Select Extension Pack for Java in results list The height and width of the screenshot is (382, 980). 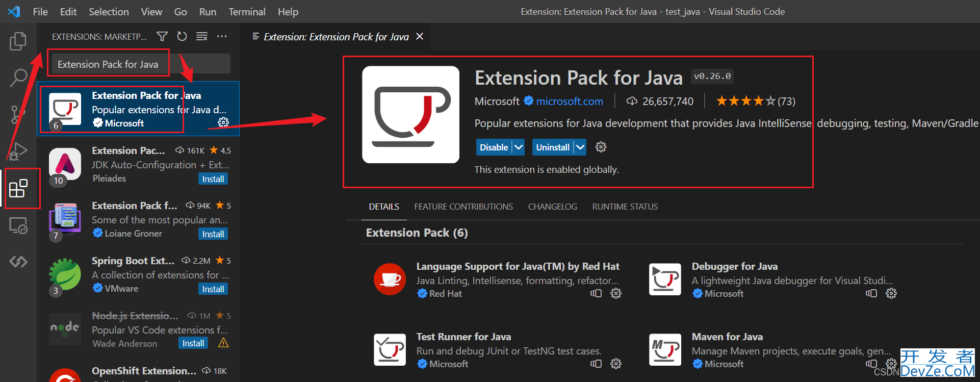pos(138,109)
